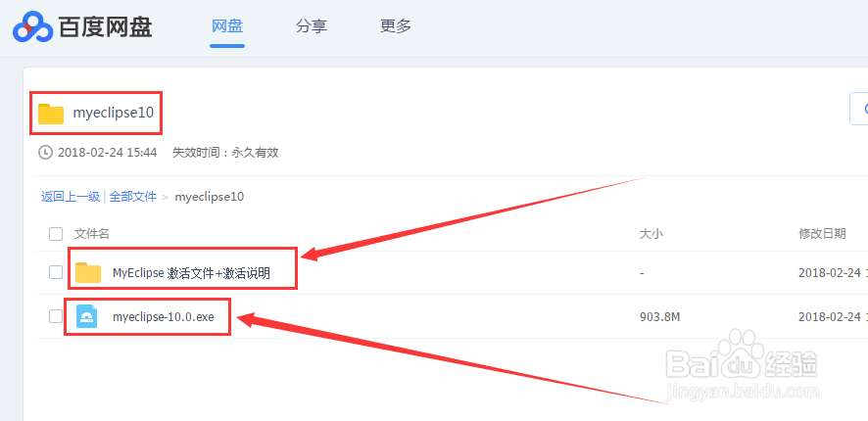Image resolution: width=868 pixels, height=421 pixels.
Task: Click the blue exe file icon for myeclipse-10.0.exe
Action: click(x=87, y=316)
